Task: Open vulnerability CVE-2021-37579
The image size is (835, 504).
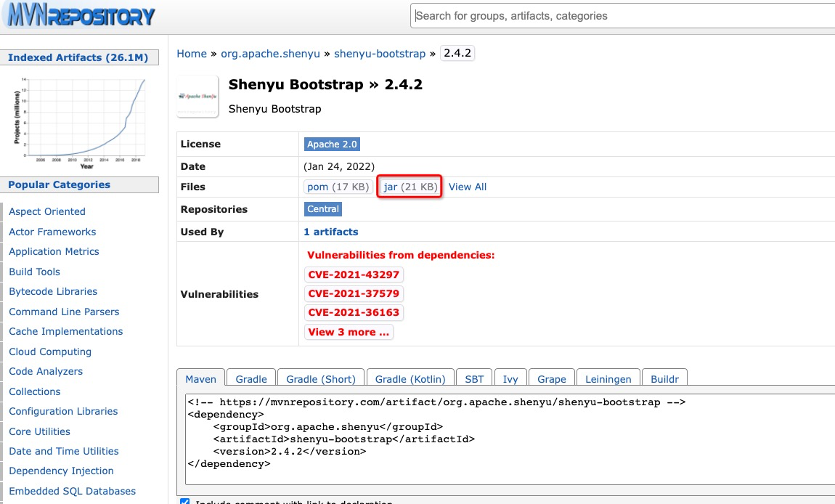Action: tap(354, 293)
